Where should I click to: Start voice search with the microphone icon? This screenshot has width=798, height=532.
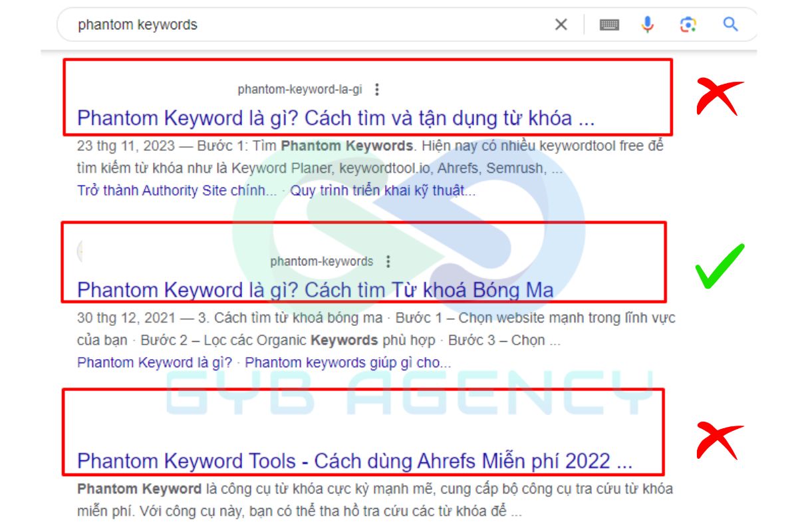pyautogui.click(x=648, y=25)
